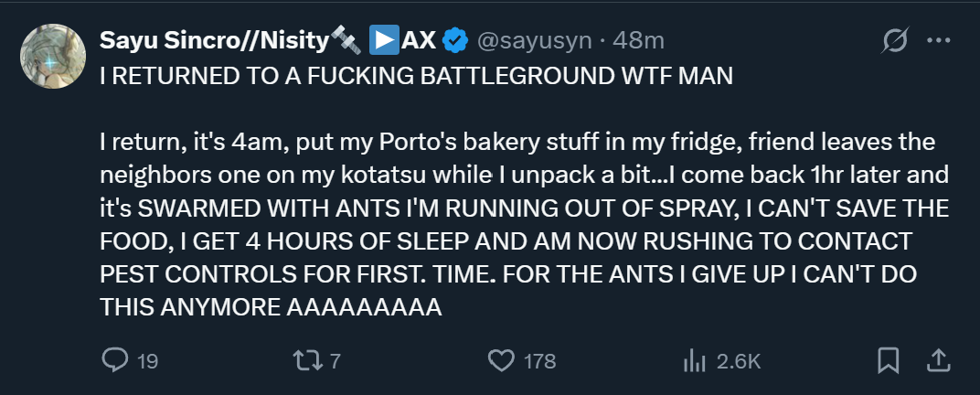This screenshot has width=980, height=395.
Task: Click the satellite emoji in the display name
Action: point(347,40)
